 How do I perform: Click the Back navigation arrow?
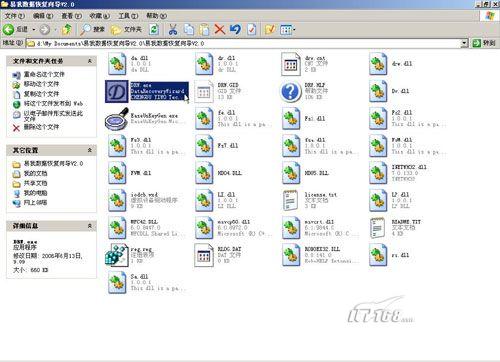tap(9, 30)
